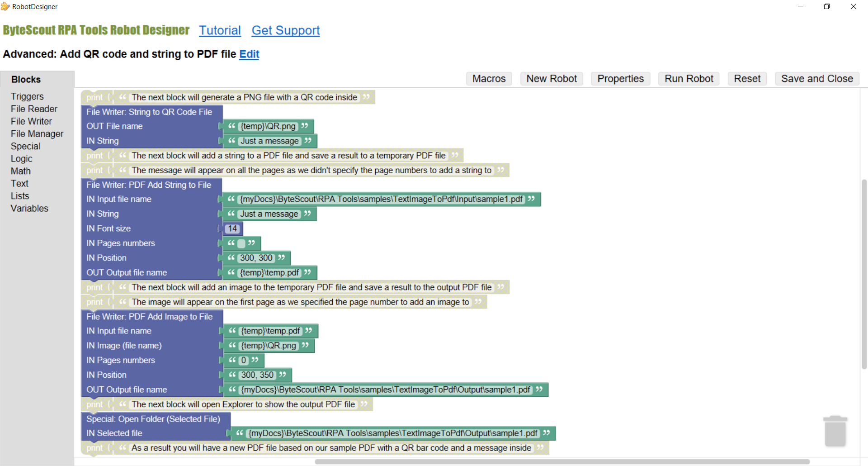Reset the robot workspace
Screen dimensions: 868x466
747,78
